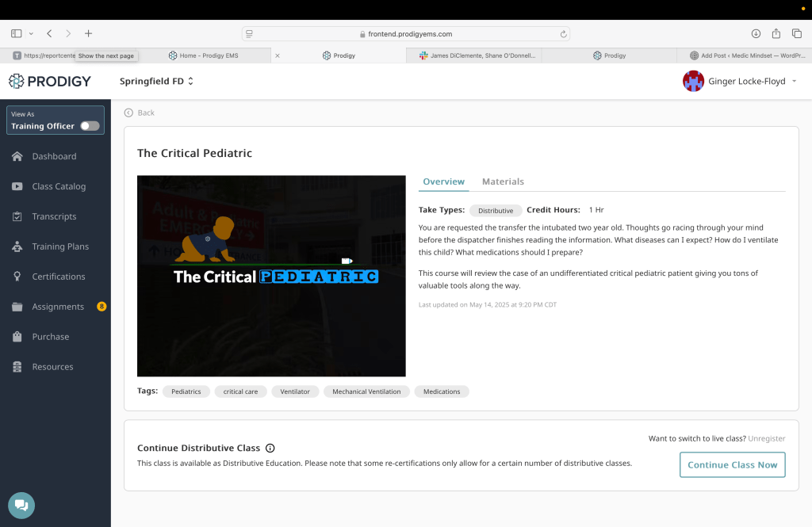
Task: Open the Dashboard home icon
Action: pyautogui.click(x=17, y=156)
